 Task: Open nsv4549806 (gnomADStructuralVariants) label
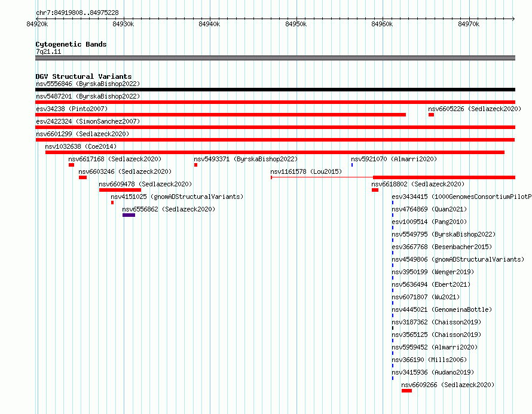[458, 259]
